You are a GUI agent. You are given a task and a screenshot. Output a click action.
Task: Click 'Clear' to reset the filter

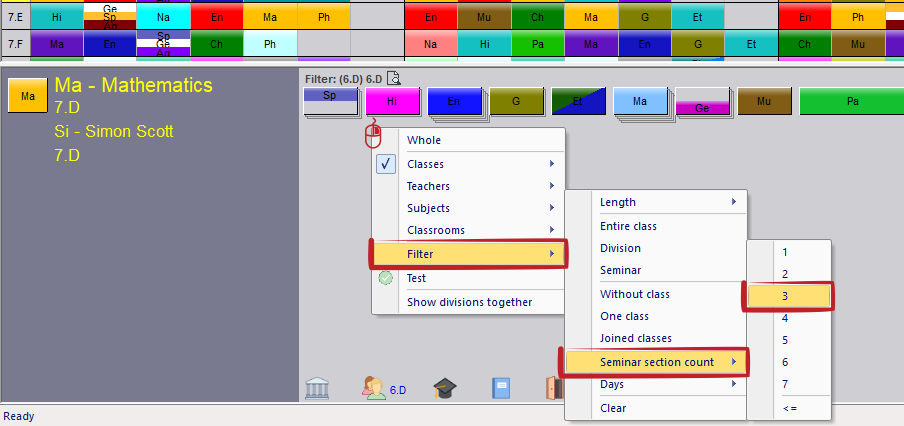(x=613, y=408)
